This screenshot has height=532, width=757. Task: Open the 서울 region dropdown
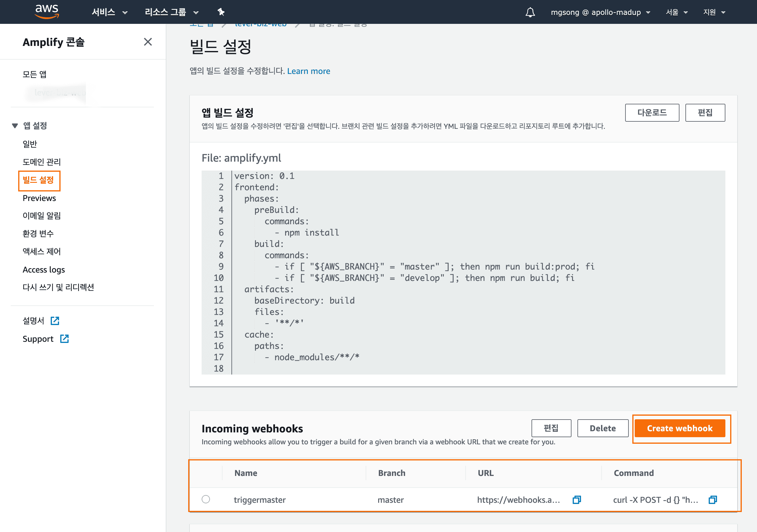(x=676, y=12)
